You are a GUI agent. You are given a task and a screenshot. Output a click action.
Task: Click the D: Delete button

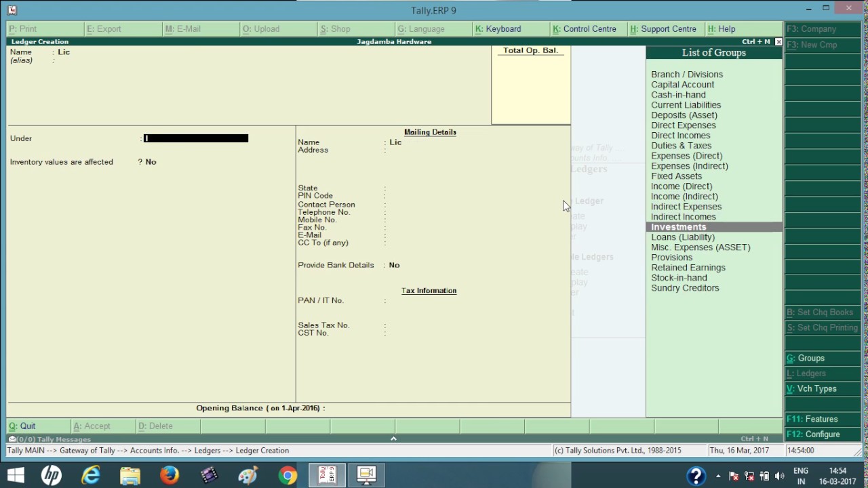(167, 426)
